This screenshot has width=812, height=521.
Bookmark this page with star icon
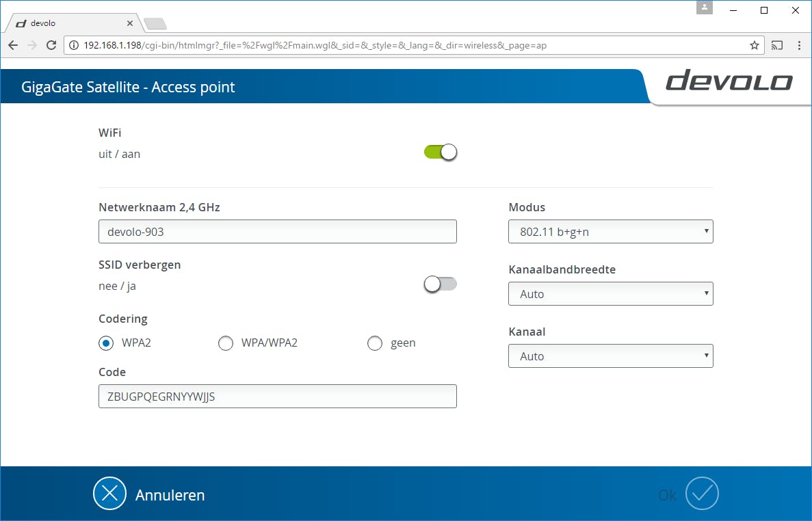click(x=755, y=46)
